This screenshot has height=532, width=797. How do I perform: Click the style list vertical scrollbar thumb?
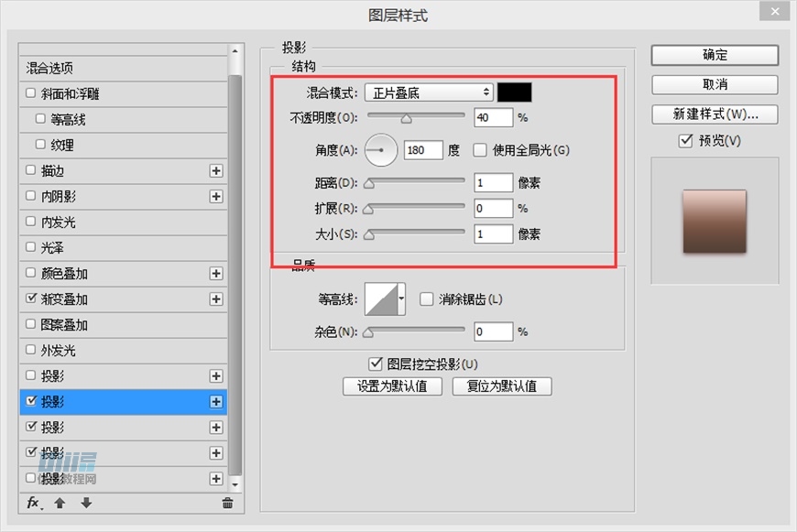(x=235, y=275)
